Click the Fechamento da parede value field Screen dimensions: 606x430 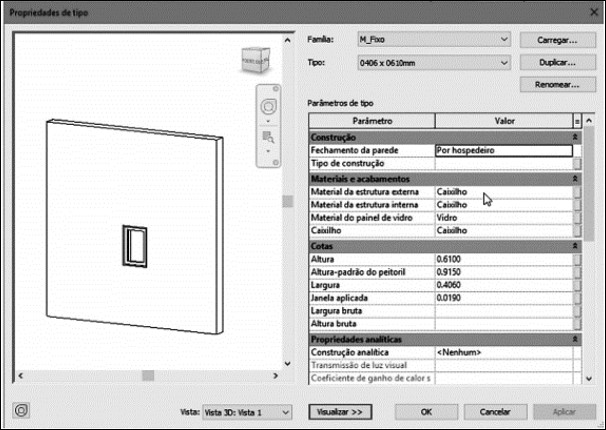[503, 150]
